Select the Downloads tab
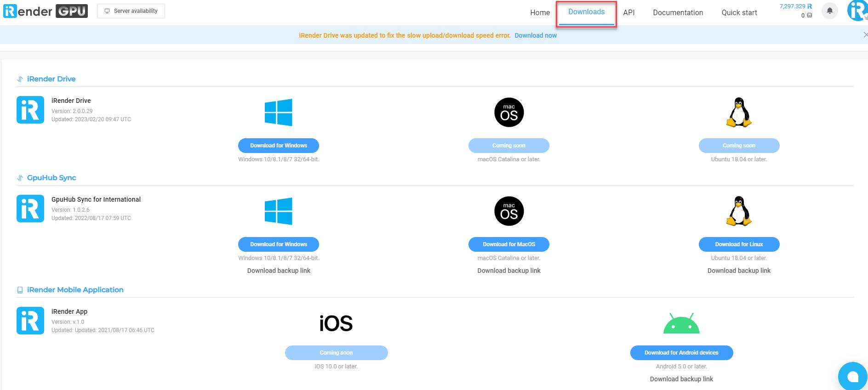Viewport: 868px width, 390px height. (x=586, y=12)
